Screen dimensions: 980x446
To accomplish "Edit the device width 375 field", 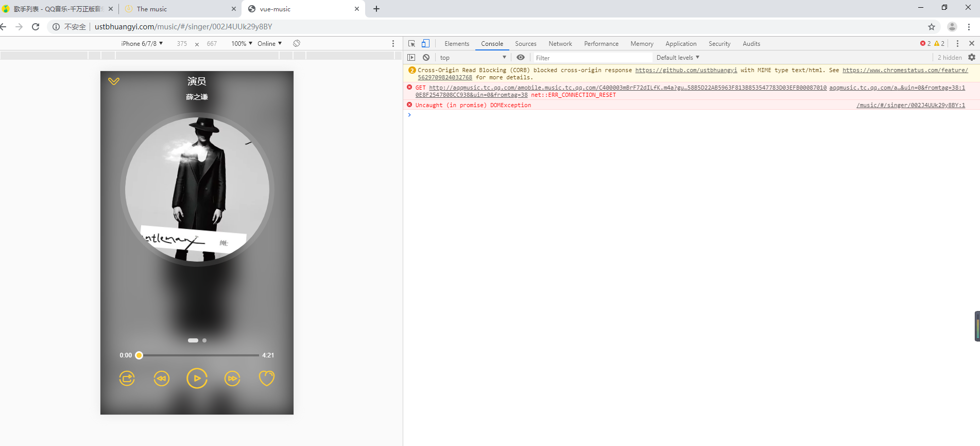I will pyautogui.click(x=182, y=44).
